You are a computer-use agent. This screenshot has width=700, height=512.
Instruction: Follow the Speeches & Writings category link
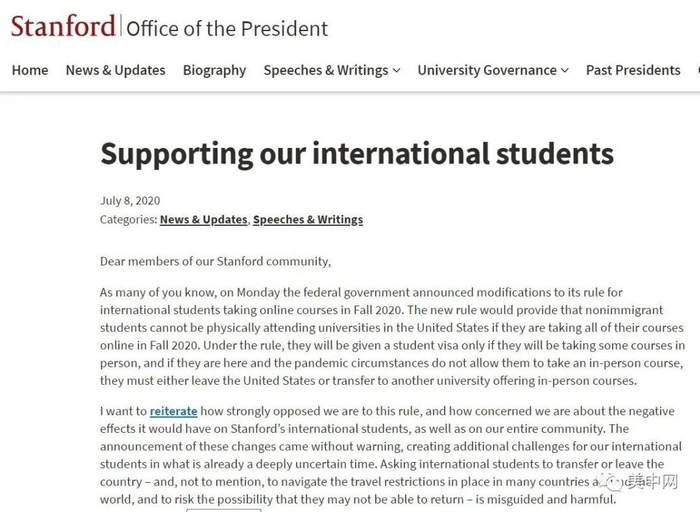(308, 219)
